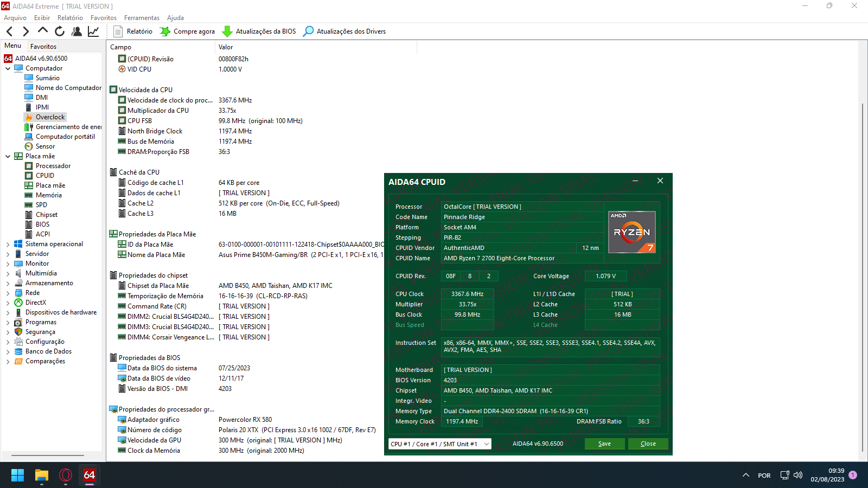Image resolution: width=868 pixels, height=488 pixels.
Task: Expand the Servidor tree node
Action: coord(8,254)
